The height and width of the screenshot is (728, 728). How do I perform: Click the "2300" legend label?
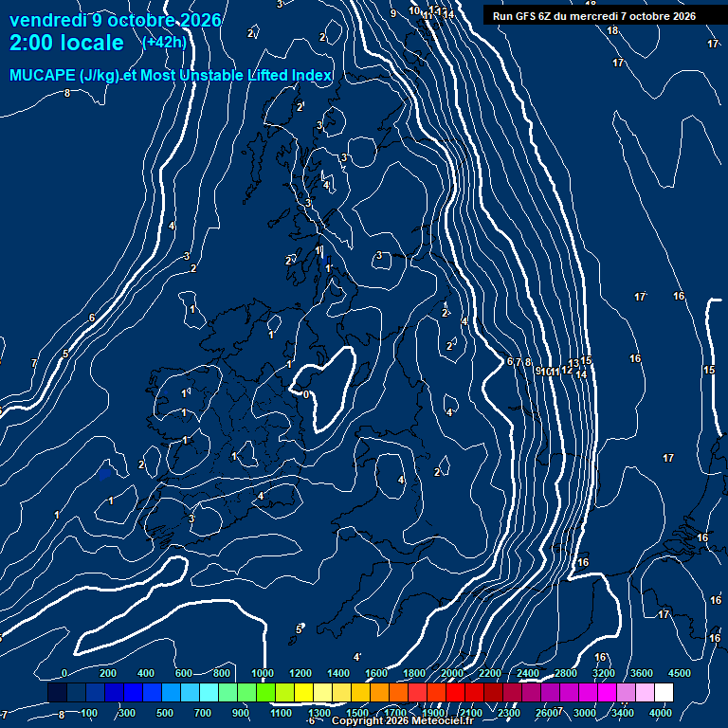tap(509, 713)
